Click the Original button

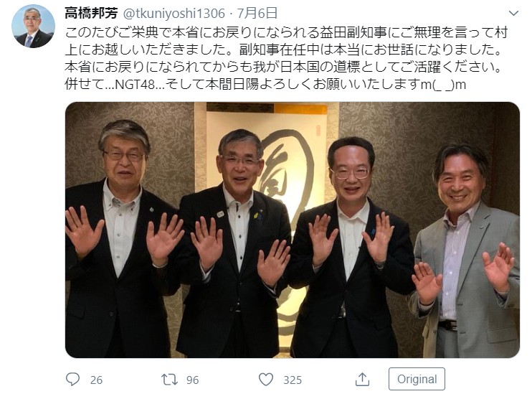click(x=417, y=379)
